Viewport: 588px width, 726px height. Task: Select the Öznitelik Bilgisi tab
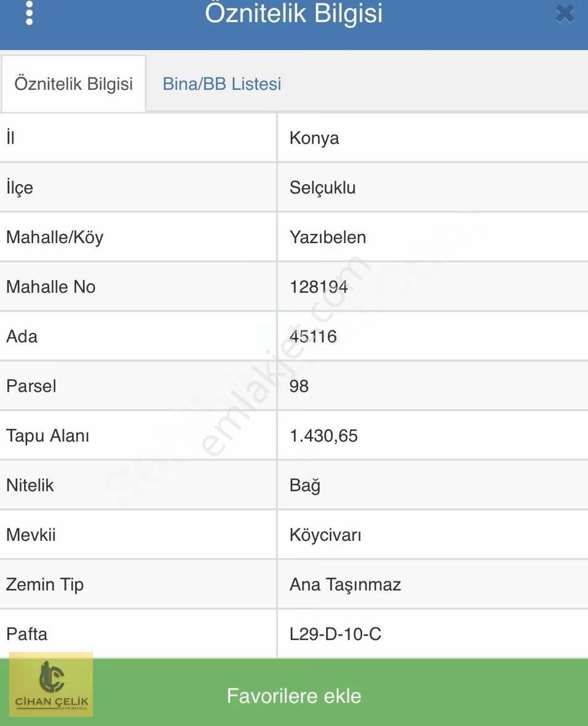(73, 84)
